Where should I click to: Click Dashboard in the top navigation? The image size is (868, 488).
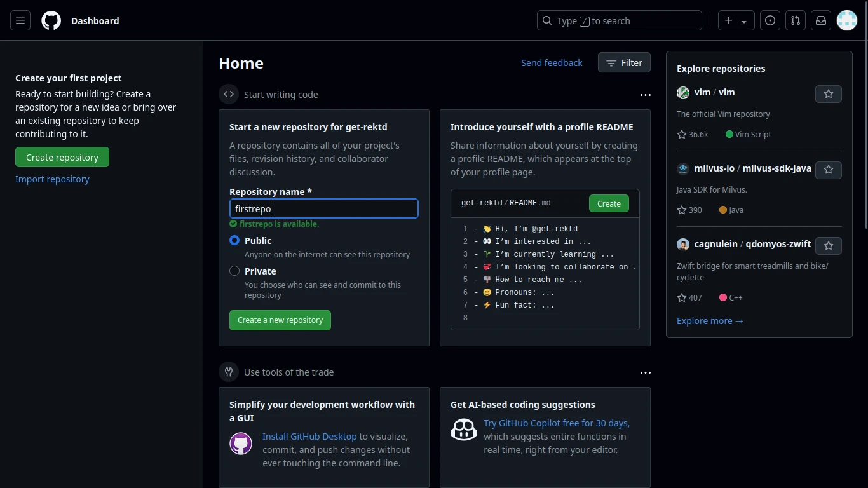tap(95, 21)
